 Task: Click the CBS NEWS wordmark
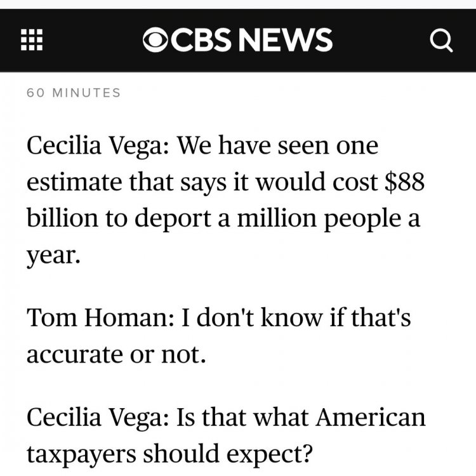249,40
